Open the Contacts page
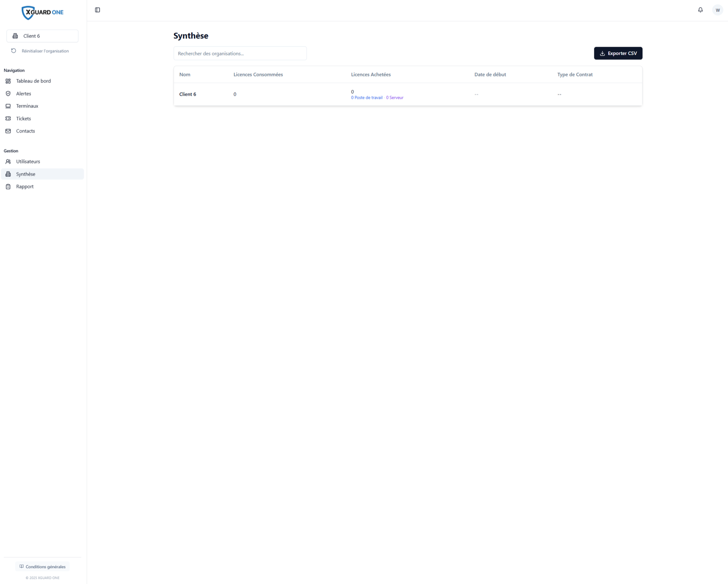Image resolution: width=728 pixels, height=584 pixels. tap(42, 131)
